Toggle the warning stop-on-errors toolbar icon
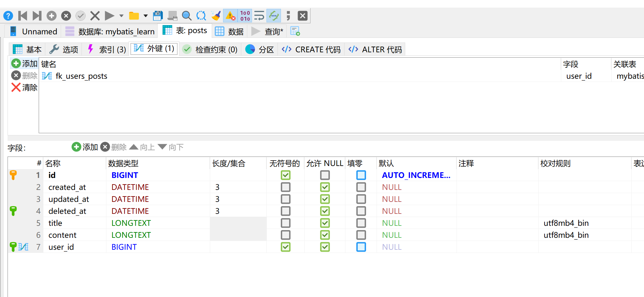 [x=230, y=15]
